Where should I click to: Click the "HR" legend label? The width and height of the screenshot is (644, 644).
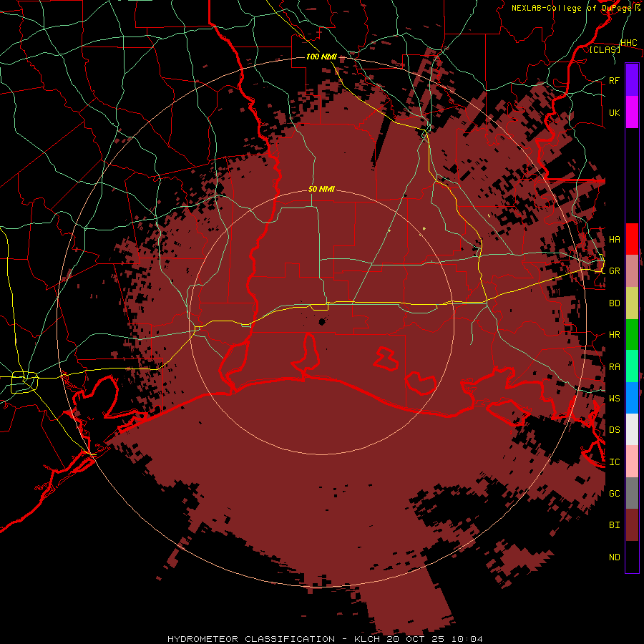pos(614,335)
